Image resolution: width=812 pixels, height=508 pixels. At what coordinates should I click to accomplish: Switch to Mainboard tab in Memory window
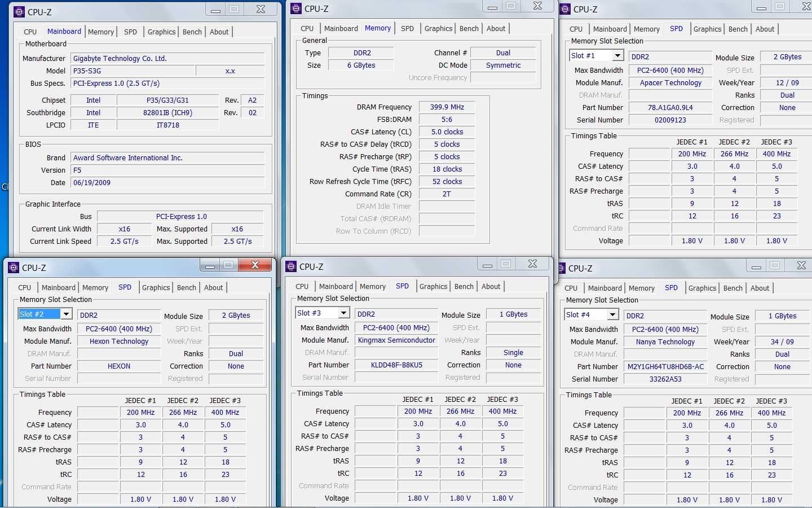point(341,28)
